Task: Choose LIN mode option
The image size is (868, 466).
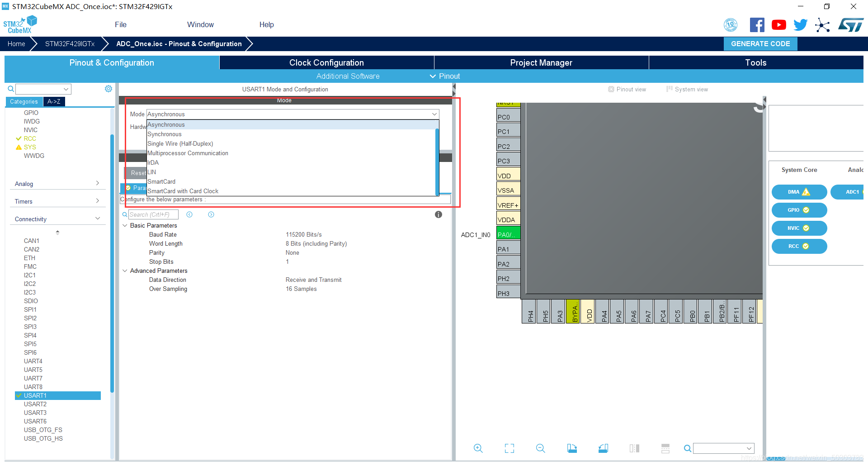Action: (291, 172)
